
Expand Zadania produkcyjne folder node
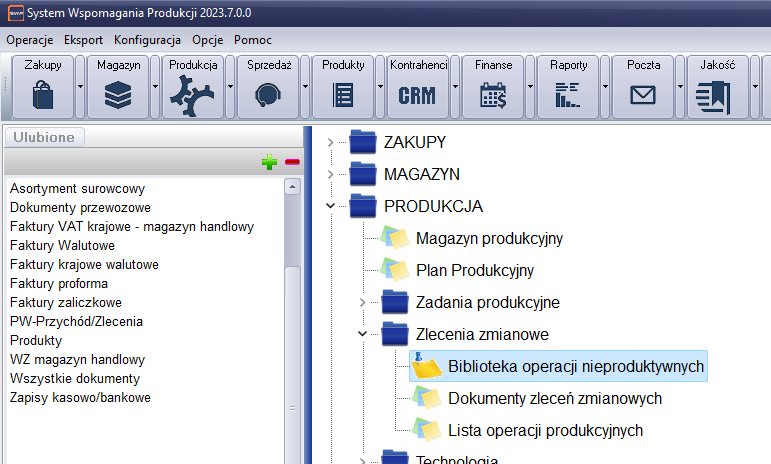[362, 302]
